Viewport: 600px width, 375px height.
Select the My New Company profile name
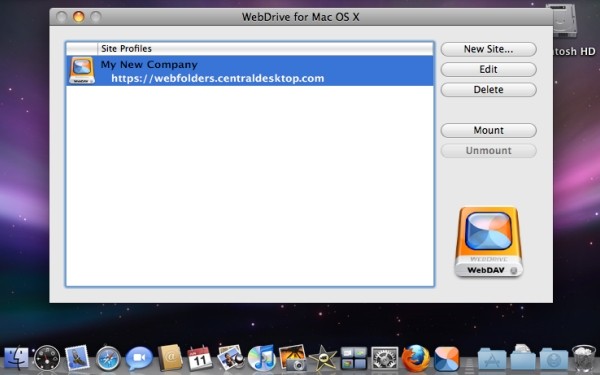(149, 65)
